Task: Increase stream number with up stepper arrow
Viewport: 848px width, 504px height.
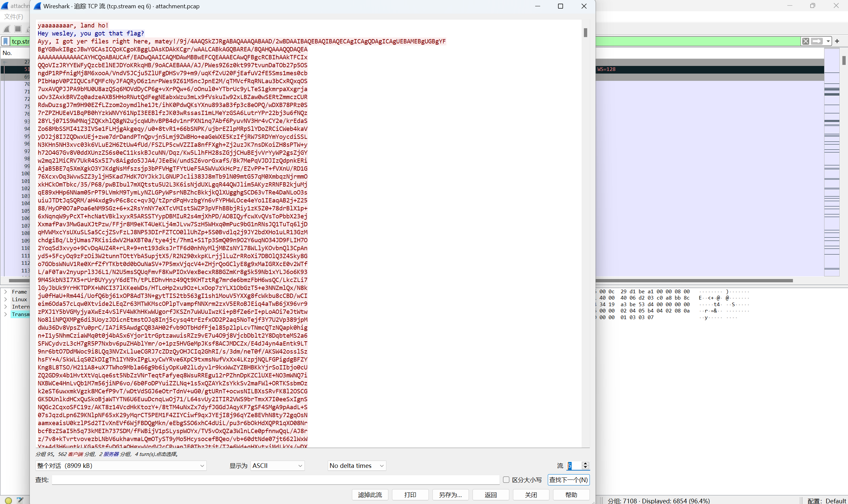Action: (x=585, y=463)
